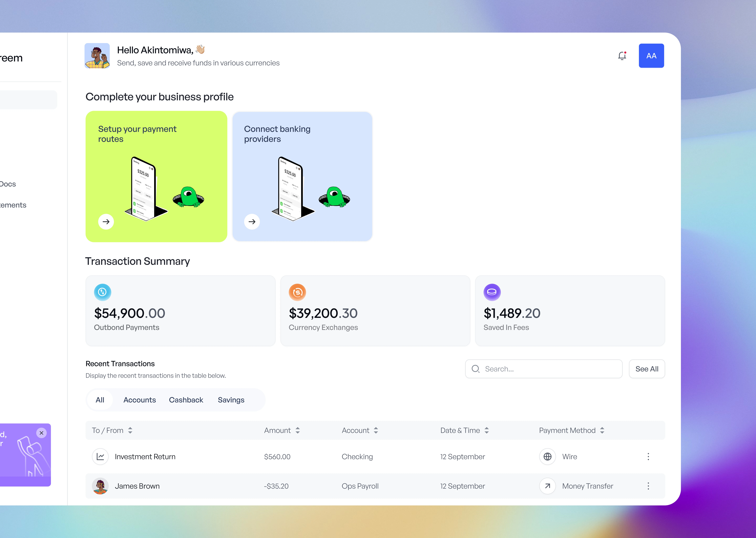Viewport: 756px width, 538px height.
Task: Switch to the Accounts tab
Action: click(x=139, y=400)
